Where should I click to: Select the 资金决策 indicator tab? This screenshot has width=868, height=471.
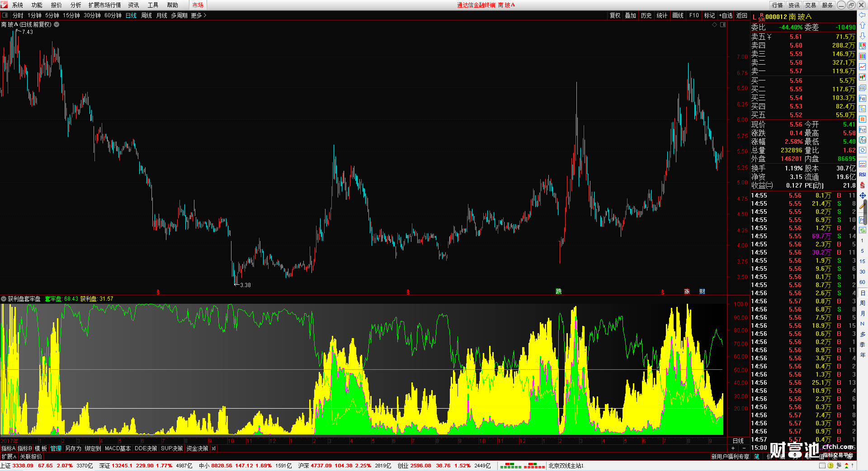coord(197,448)
